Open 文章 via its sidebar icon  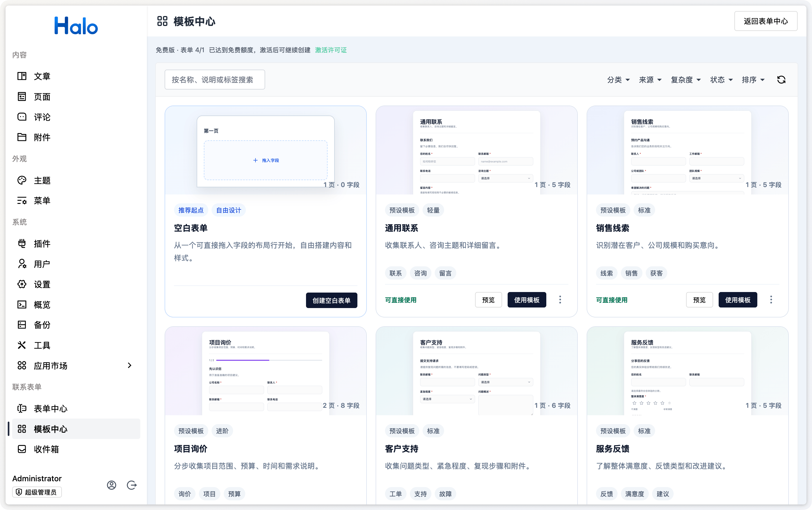pyautogui.click(x=22, y=76)
